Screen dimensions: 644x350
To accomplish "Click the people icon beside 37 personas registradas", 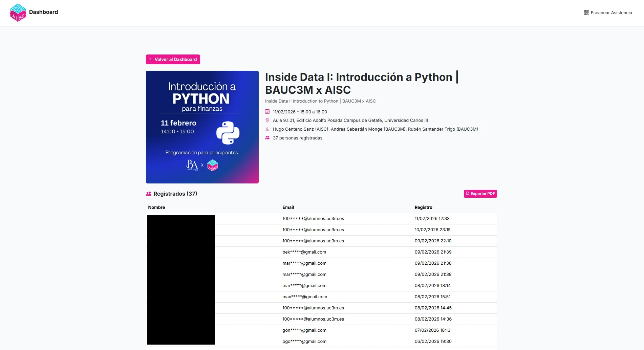I will pyautogui.click(x=267, y=138).
